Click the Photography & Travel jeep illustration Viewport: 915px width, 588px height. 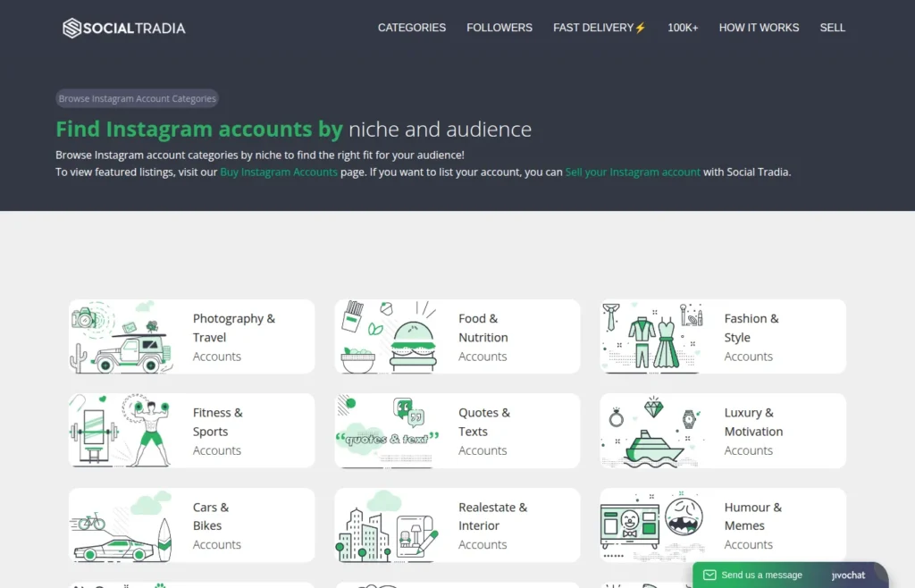[x=122, y=337]
